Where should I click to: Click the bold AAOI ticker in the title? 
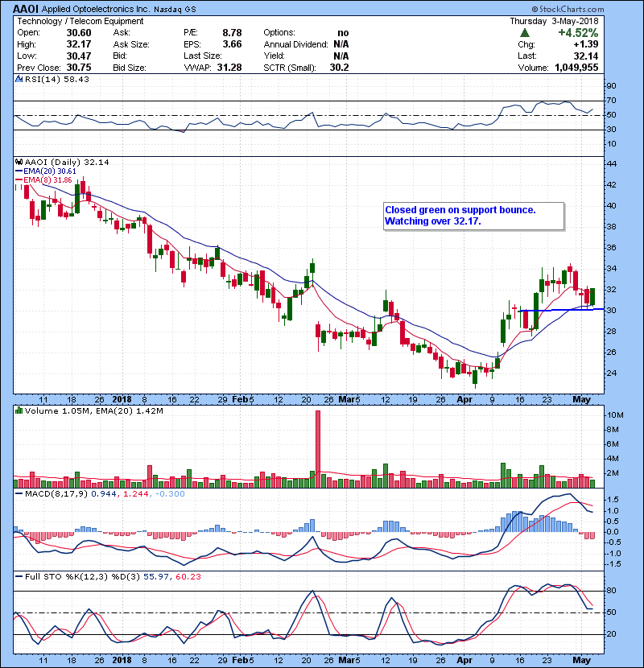[26, 9]
